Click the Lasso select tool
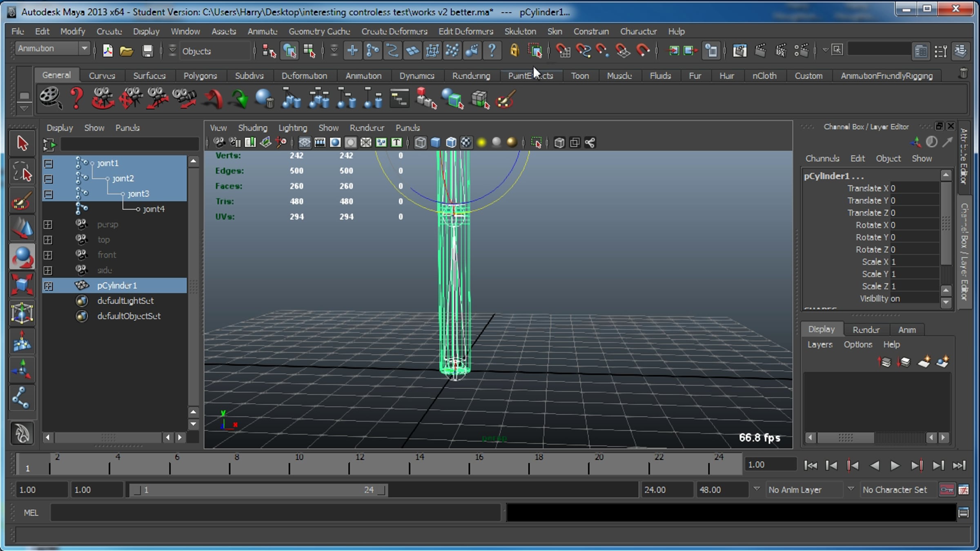Viewport: 980px width, 551px height. (22, 172)
